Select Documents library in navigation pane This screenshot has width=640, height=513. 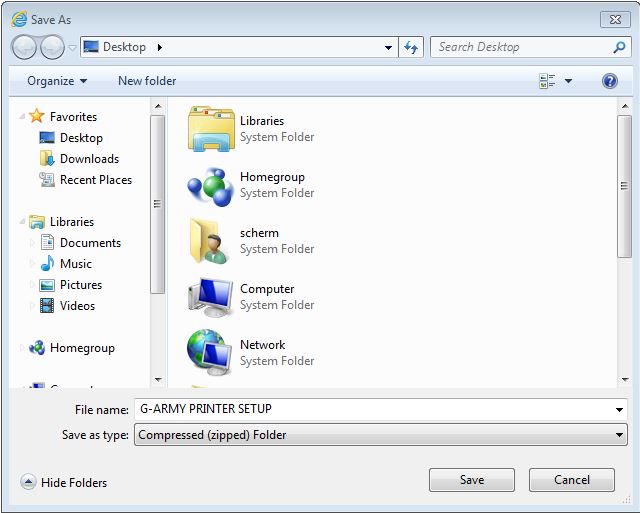pyautogui.click(x=80, y=243)
